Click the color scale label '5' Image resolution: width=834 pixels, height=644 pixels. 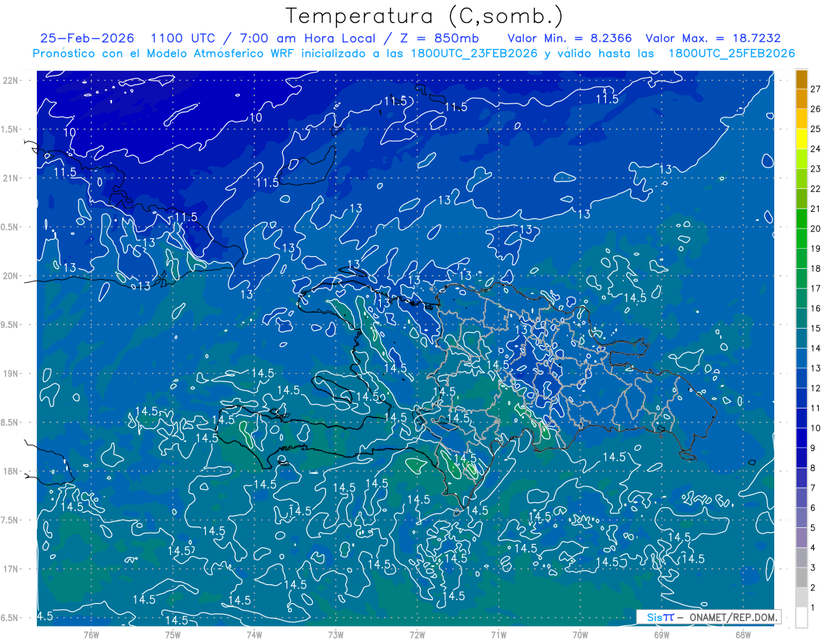813,528
